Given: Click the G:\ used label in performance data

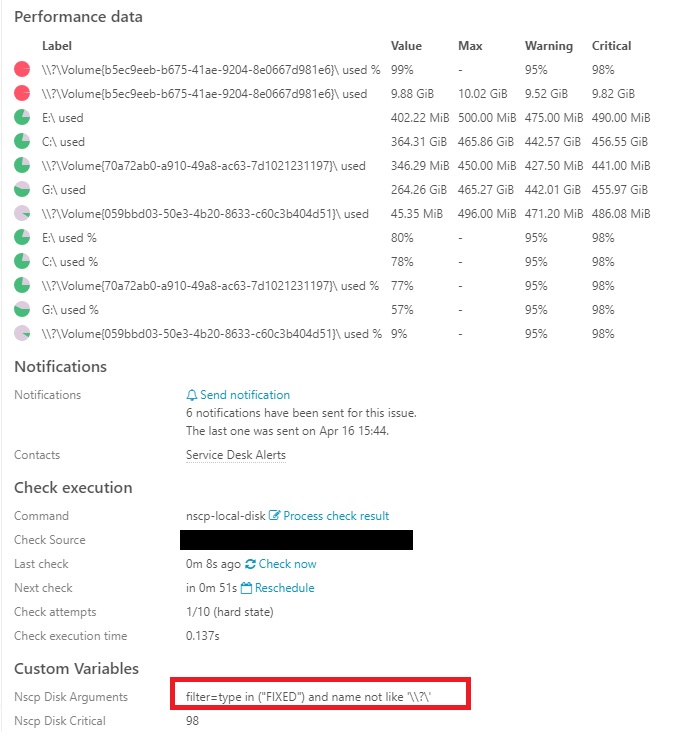Looking at the screenshot, I should 64,190.
